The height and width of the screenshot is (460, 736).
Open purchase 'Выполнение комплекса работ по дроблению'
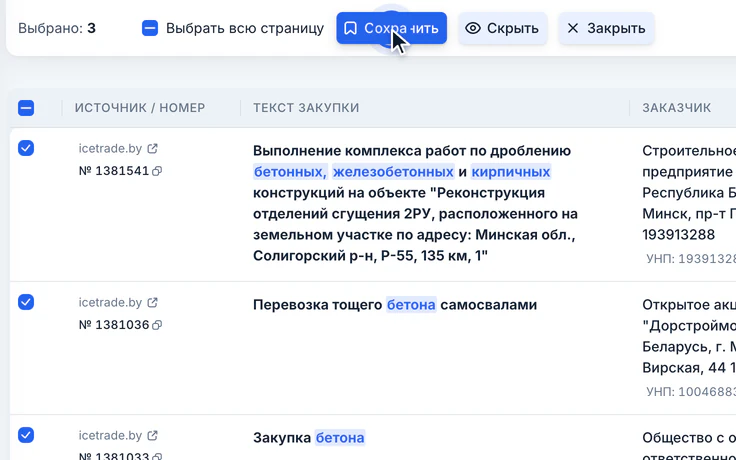pyautogui.click(x=415, y=203)
